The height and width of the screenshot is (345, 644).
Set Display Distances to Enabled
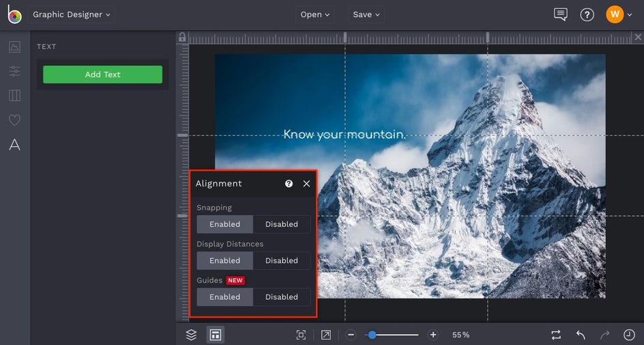point(224,260)
